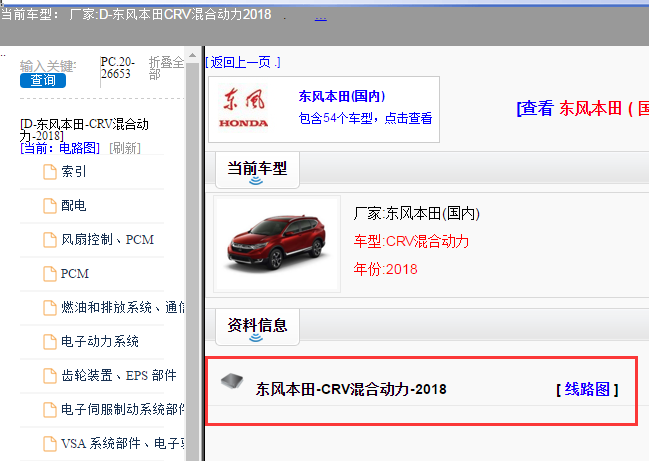Select 齿轮装置、EPS 部件 entry
The image size is (649, 461).
pos(119,375)
